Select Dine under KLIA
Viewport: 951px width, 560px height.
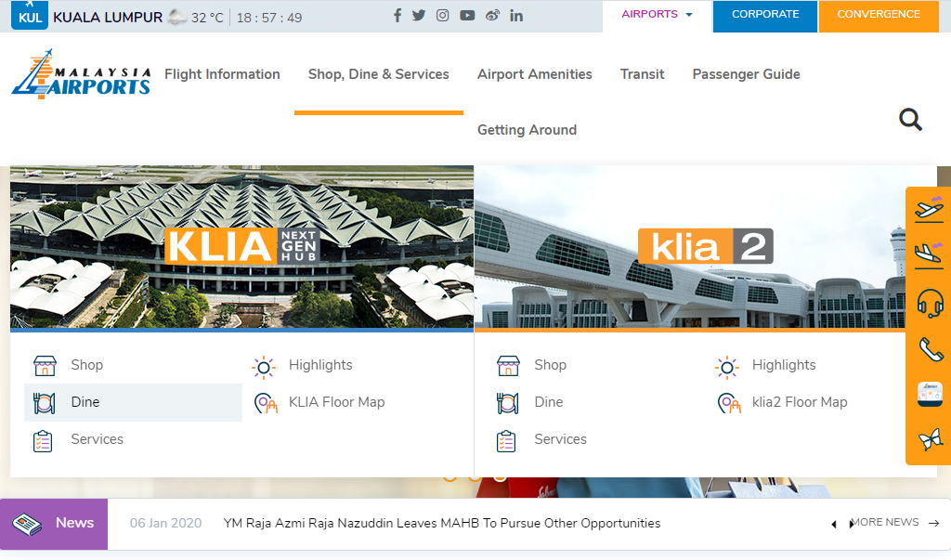click(x=133, y=402)
